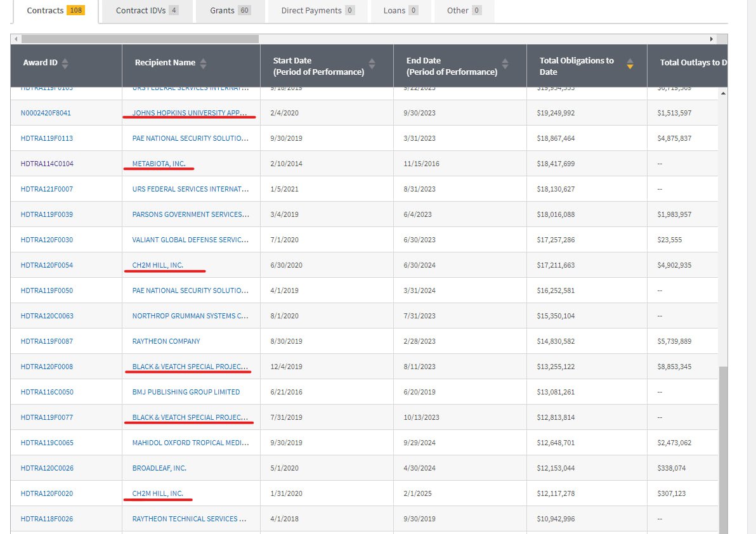Open award HDTRA120F0030
The image size is (756, 534).
[47, 240]
